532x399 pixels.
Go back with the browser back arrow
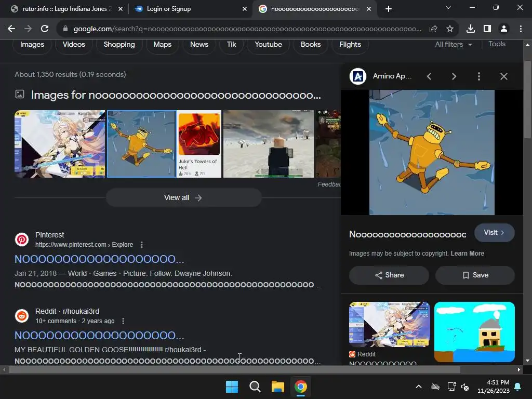coord(11,29)
